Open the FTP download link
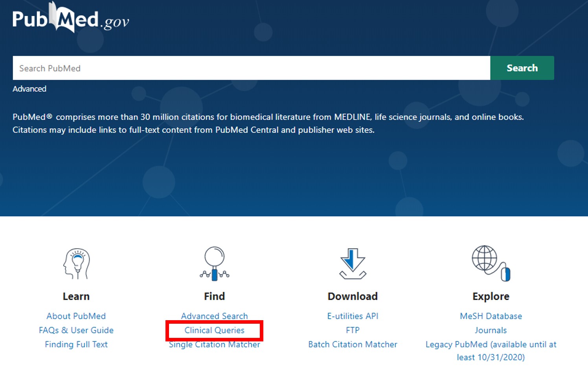Image resolution: width=588 pixels, height=378 pixels. [353, 330]
